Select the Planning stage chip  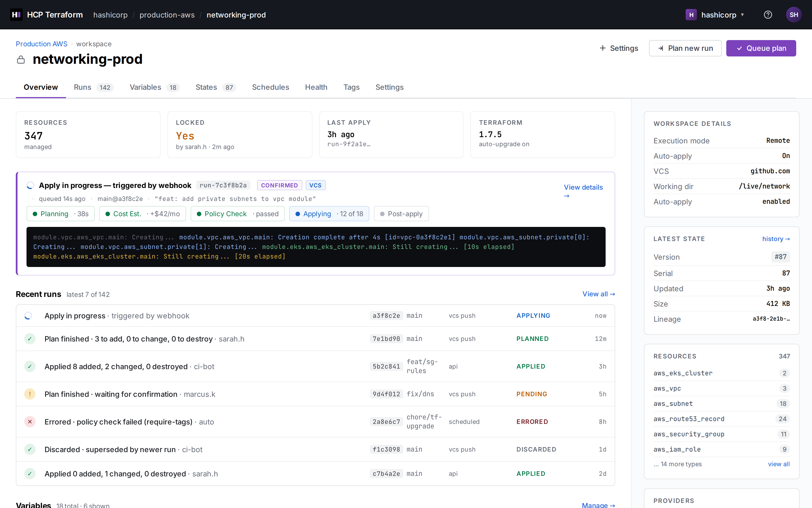pyautogui.click(x=61, y=214)
